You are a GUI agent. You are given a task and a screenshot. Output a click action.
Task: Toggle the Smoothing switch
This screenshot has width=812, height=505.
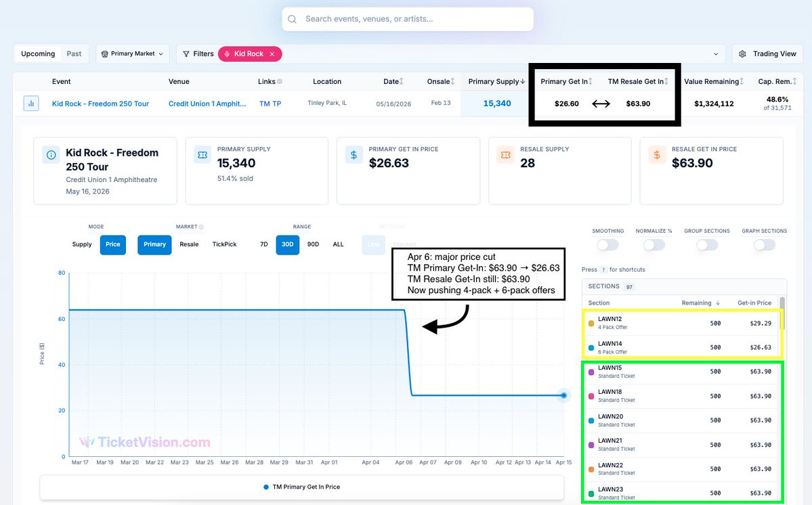[x=608, y=245]
